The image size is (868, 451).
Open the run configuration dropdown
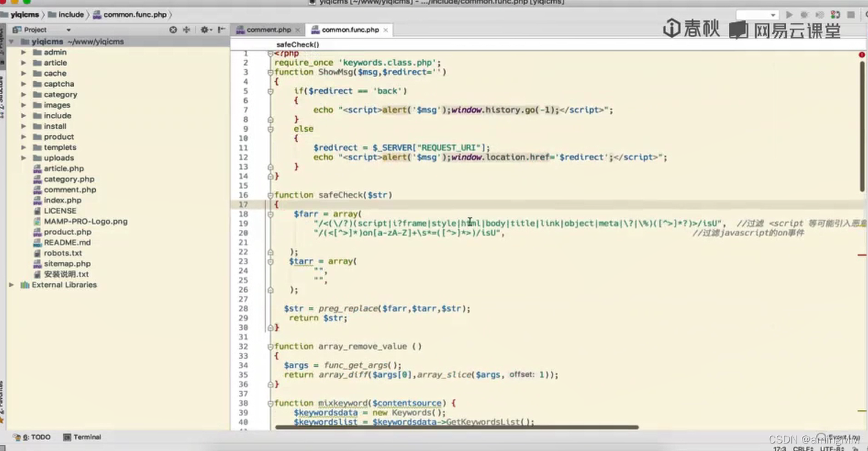tap(757, 15)
